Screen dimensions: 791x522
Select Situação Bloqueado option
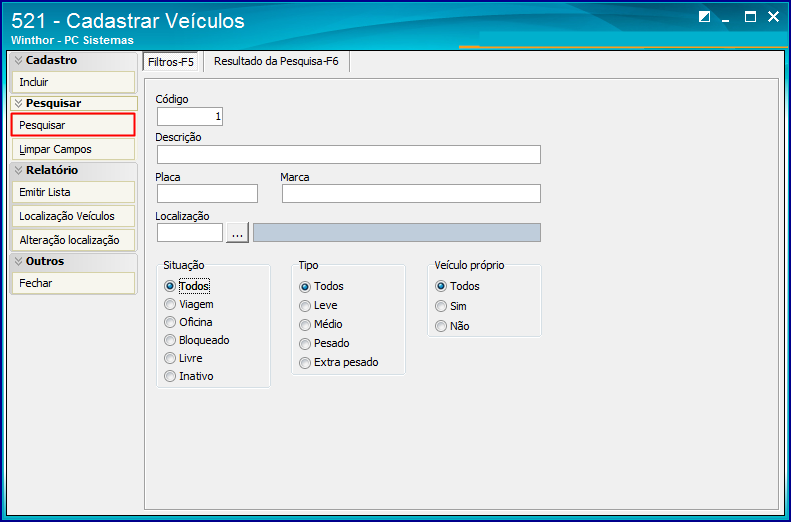point(197,340)
